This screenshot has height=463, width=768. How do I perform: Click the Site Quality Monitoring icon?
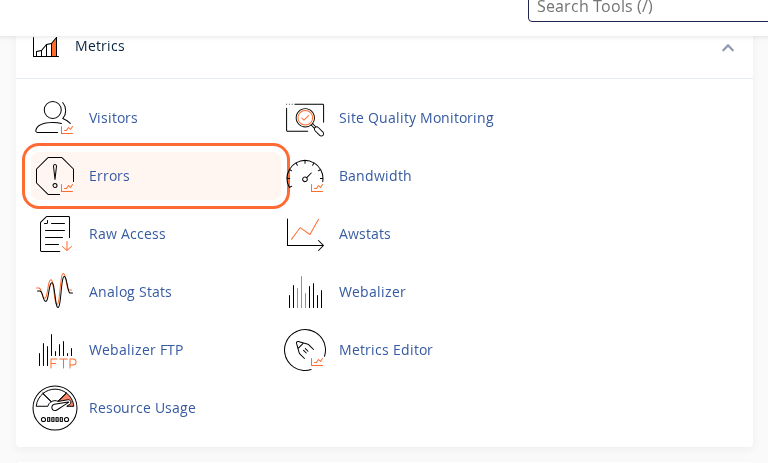305,118
